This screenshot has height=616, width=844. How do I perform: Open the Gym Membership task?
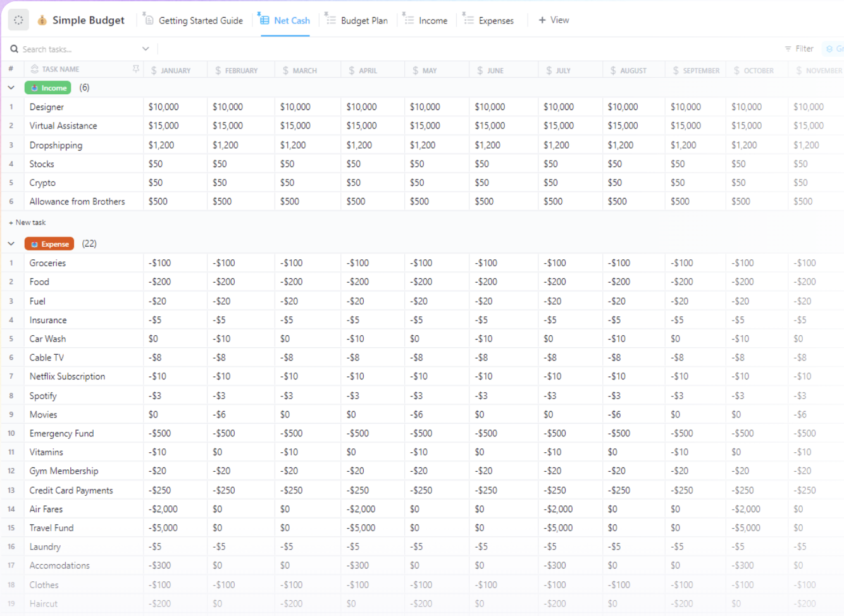click(x=64, y=471)
